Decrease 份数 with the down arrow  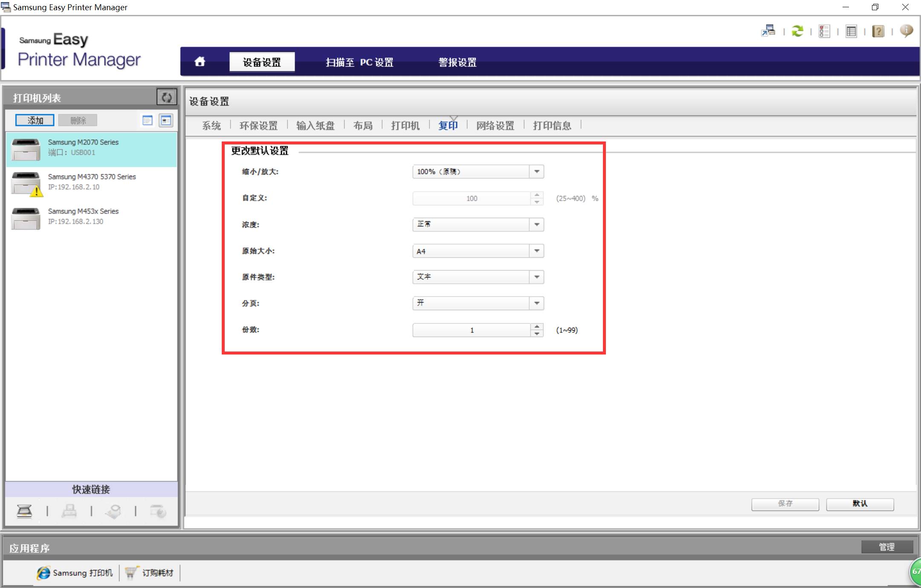537,334
